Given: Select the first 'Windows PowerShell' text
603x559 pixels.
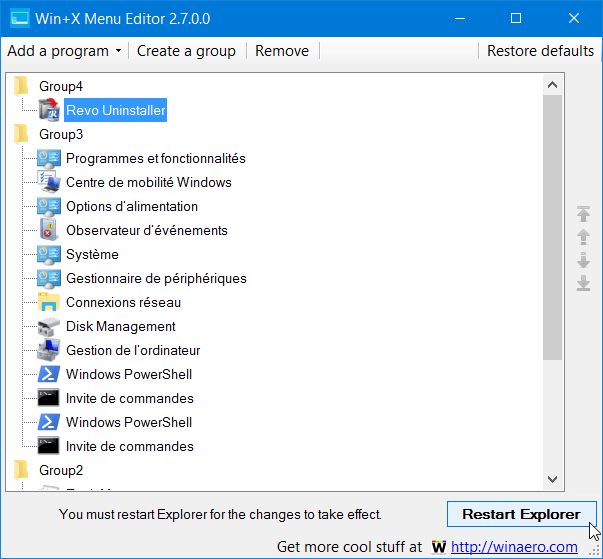Looking at the screenshot, I should pos(129,374).
